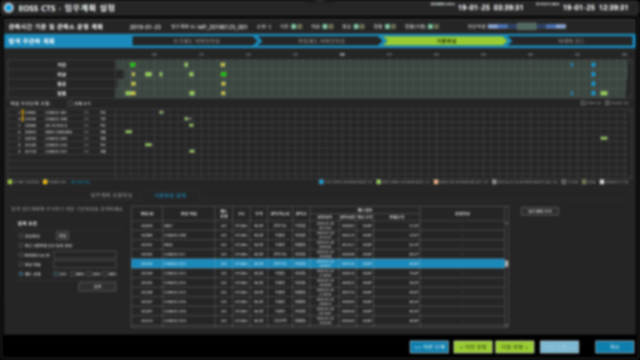Click the search button under the condition options

point(97,287)
